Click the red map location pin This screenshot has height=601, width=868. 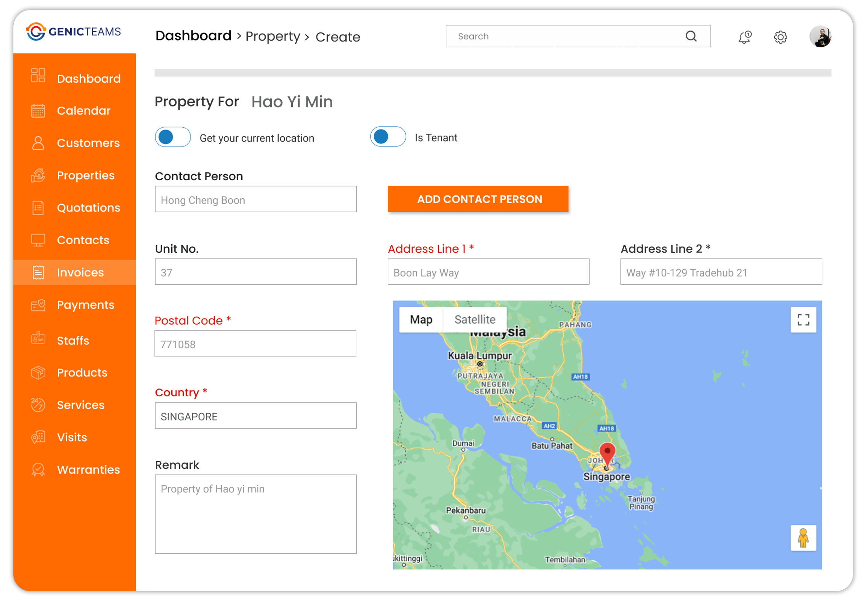pos(607,455)
